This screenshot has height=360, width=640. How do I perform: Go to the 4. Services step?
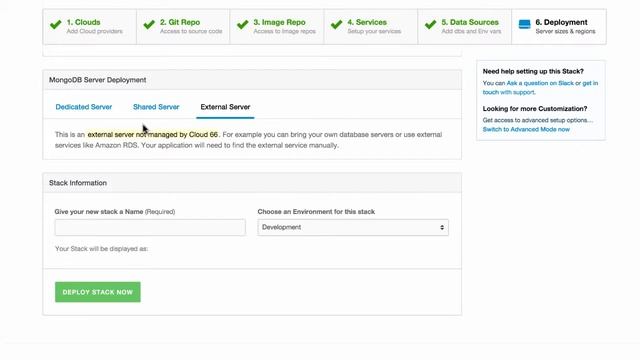[x=371, y=27]
